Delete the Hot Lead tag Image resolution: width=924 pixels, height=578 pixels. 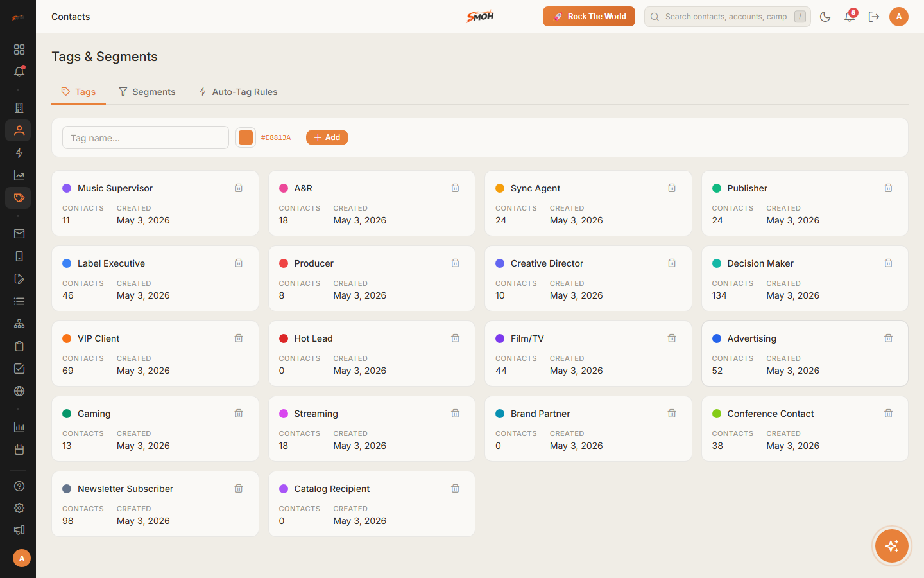point(455,338)
